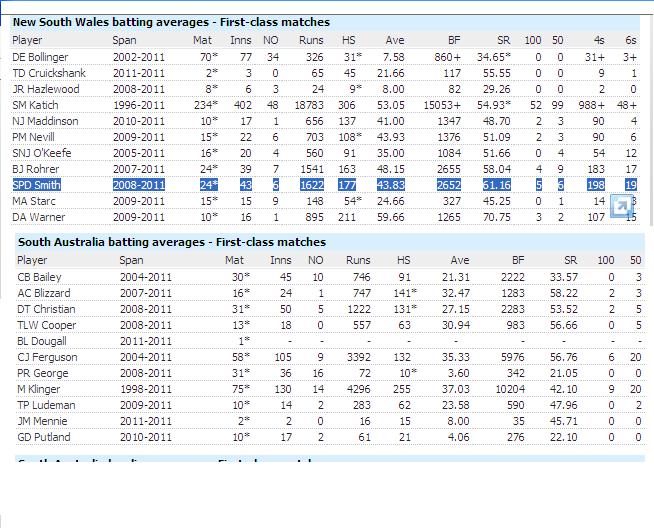Select the 'SM Katich' player name

[x=35, y=105]
